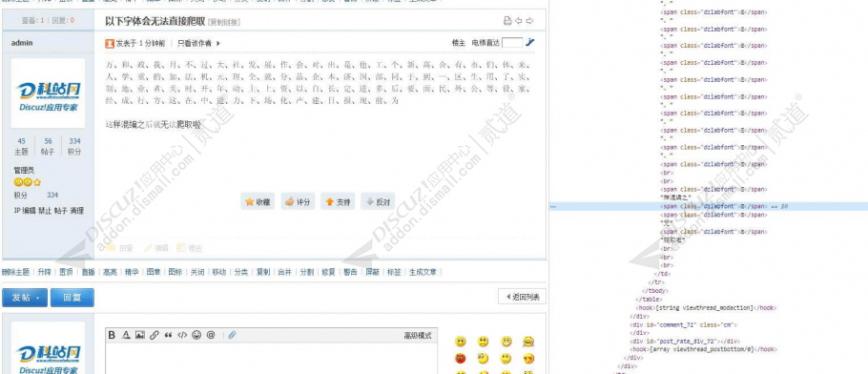Click 移动 in the moderation bar

[x=219, y=272]
